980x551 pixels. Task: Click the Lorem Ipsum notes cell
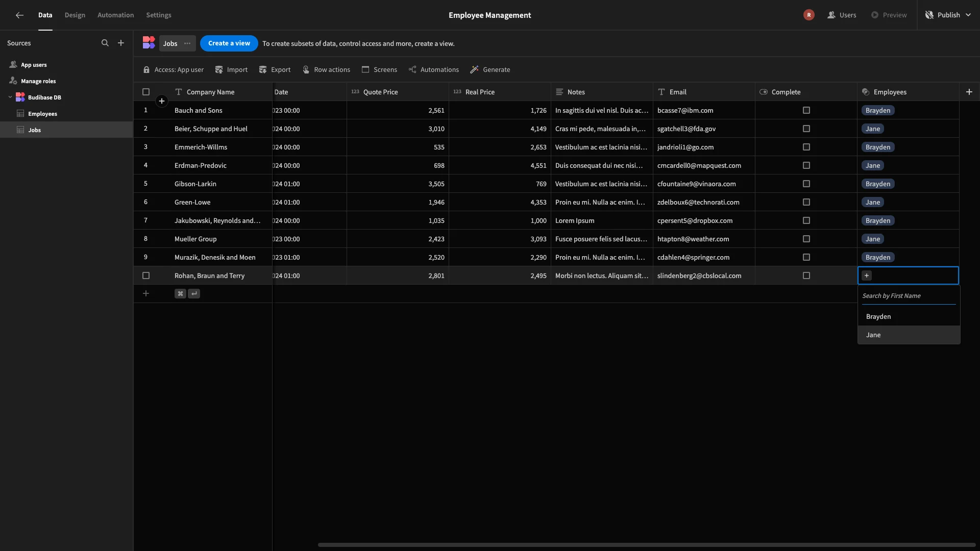pyautogui.click(x=602, y=220)
